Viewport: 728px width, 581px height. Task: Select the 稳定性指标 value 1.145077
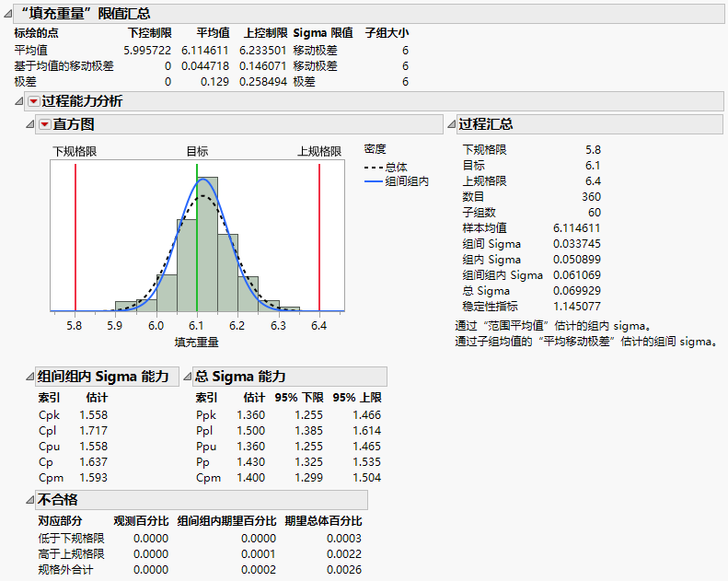(x=576, y=306)
